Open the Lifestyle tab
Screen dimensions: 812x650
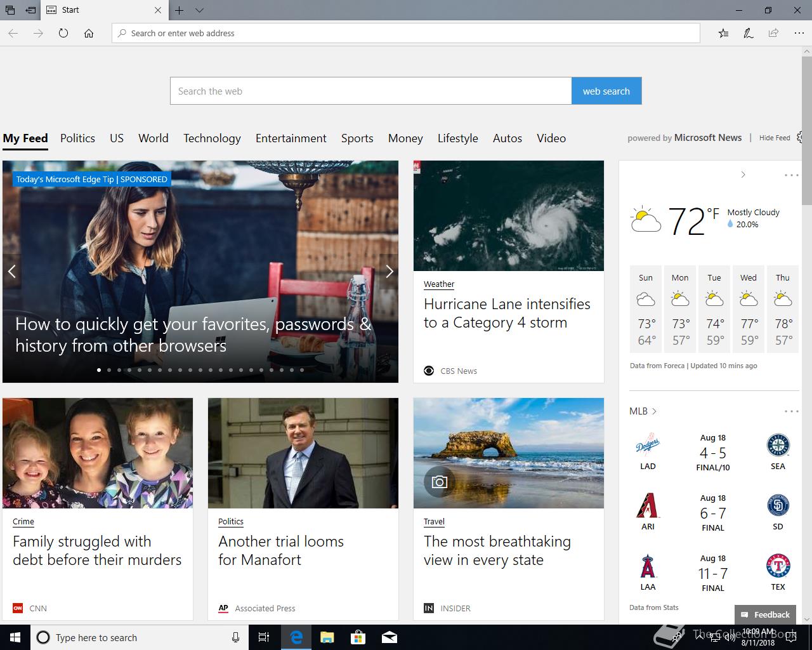click(x=458, y=138)
